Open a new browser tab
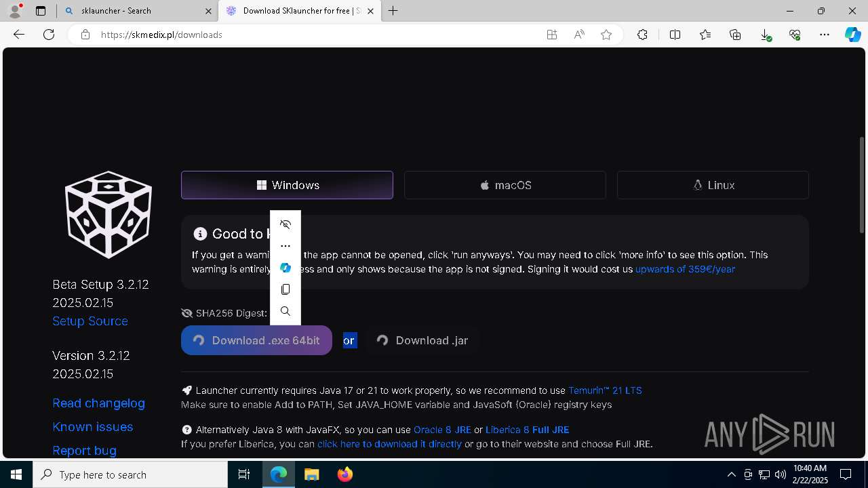 [x=393, y=11]
